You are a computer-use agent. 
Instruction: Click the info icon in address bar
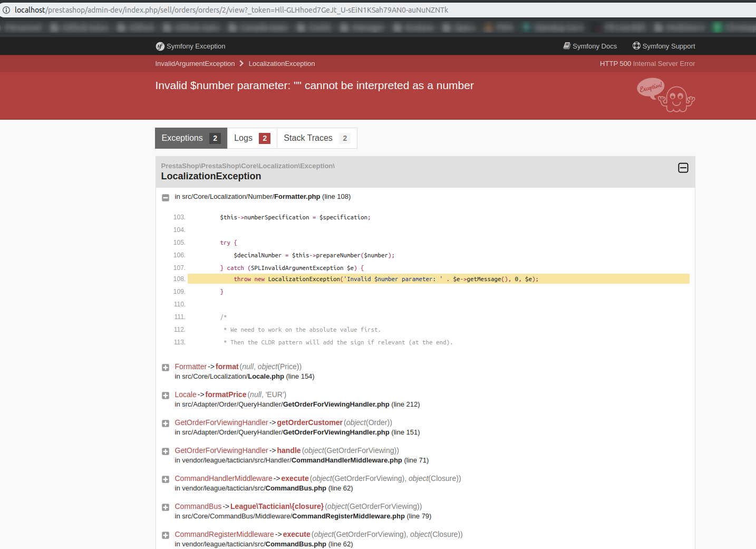(6, 10)
